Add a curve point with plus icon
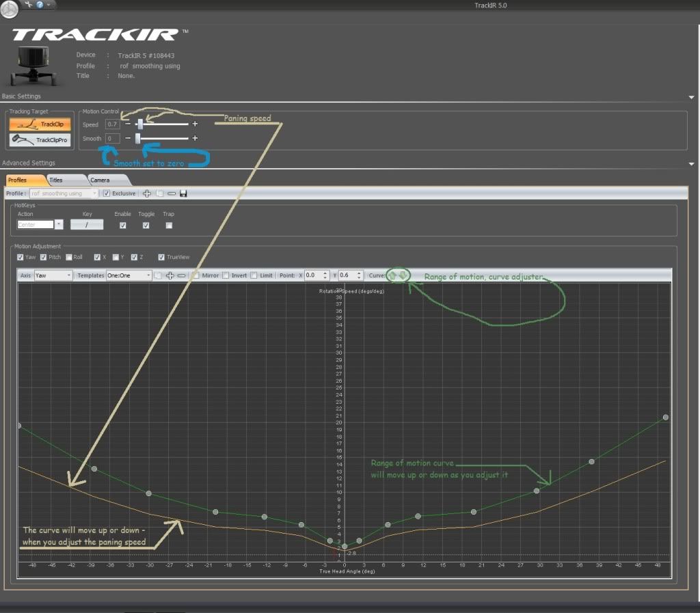The image size is (700, 613). click(170, 275)
